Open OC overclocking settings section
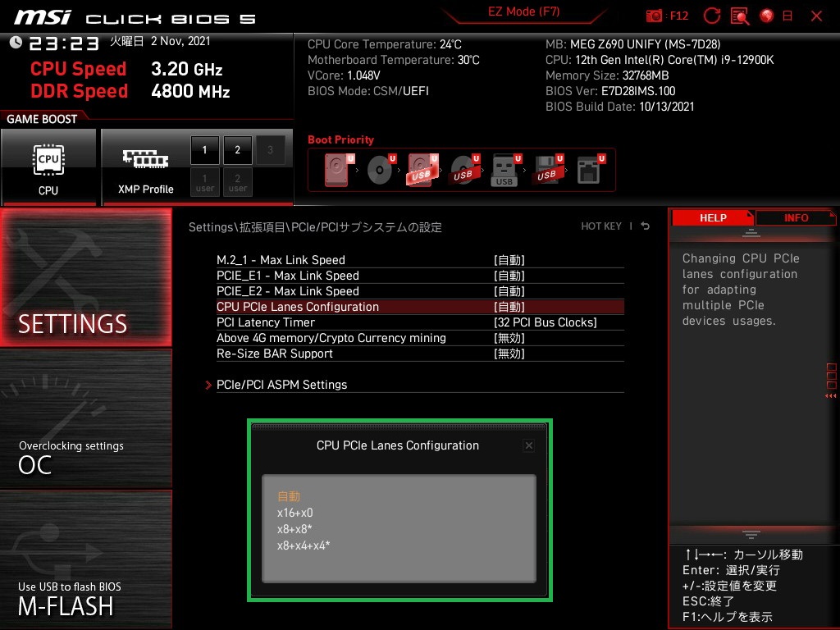 coord(85,418)
